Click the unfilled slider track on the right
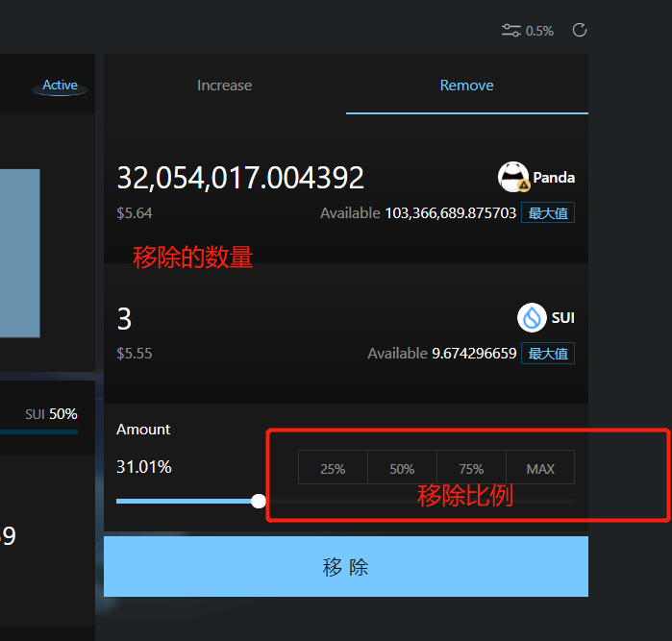This screenshot has width=672, height=641. point(433,501)
